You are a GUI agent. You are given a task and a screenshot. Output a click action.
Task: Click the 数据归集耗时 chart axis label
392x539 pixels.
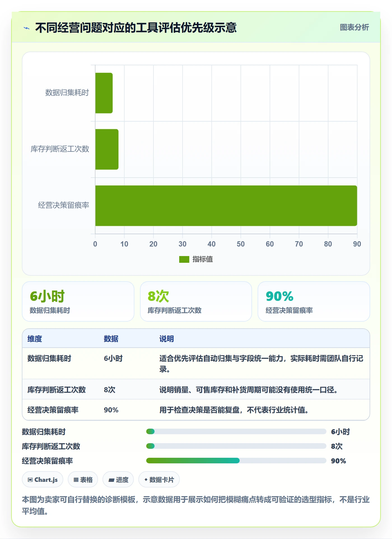tap(67, 93)
